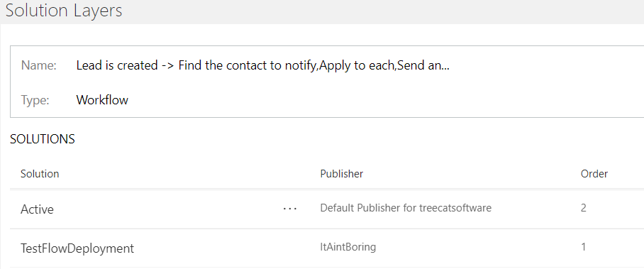Click the Type: field label
Screen dimensions: 644x269
[35, 100]
